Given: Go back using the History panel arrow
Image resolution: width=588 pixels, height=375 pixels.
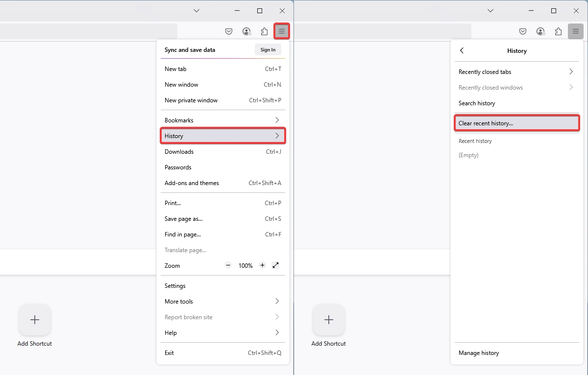Looking at the screenshot, I should click(462, 50).
